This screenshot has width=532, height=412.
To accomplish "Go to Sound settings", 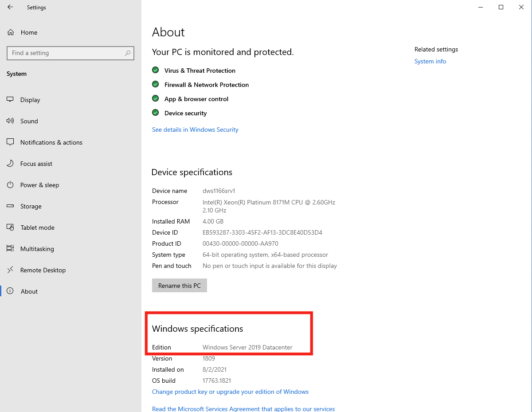I will [70, 121].
